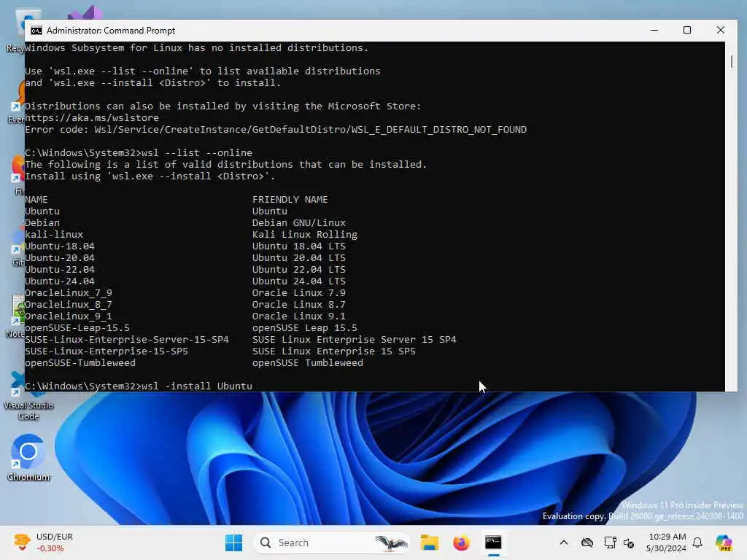Click 'Ubuntu-18.04' in the NAME column
Image resolution: width=747 pixels, height=560 pixels.
(x=60, y=246)
